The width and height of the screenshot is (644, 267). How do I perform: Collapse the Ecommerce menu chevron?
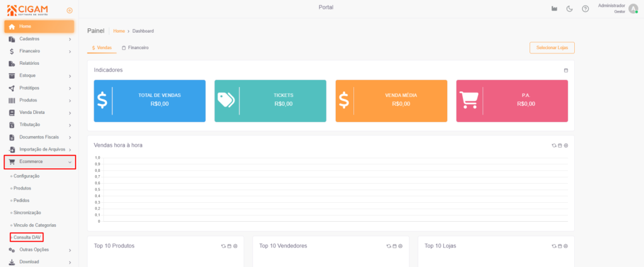[x=70, y=162]
